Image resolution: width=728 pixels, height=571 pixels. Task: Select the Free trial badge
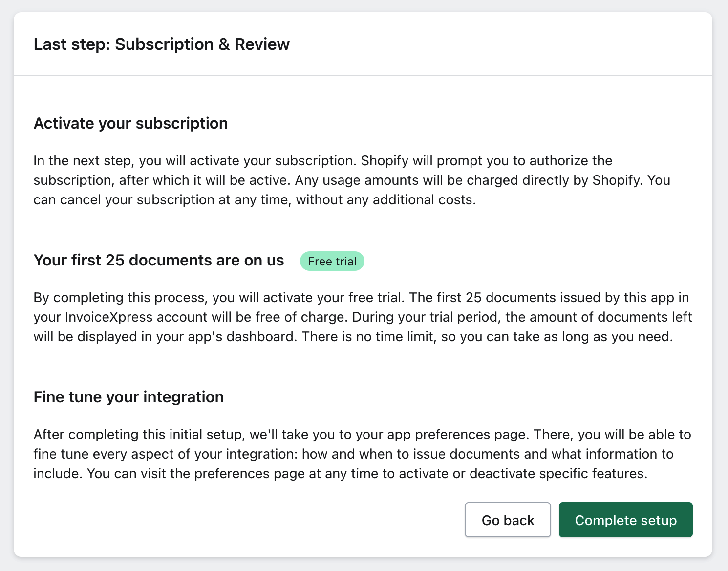(x=332, y=261)
